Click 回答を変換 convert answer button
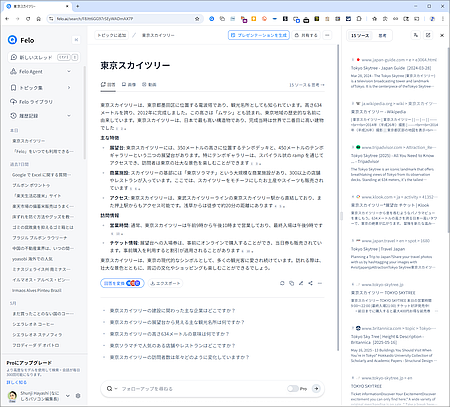 [122, 283]
